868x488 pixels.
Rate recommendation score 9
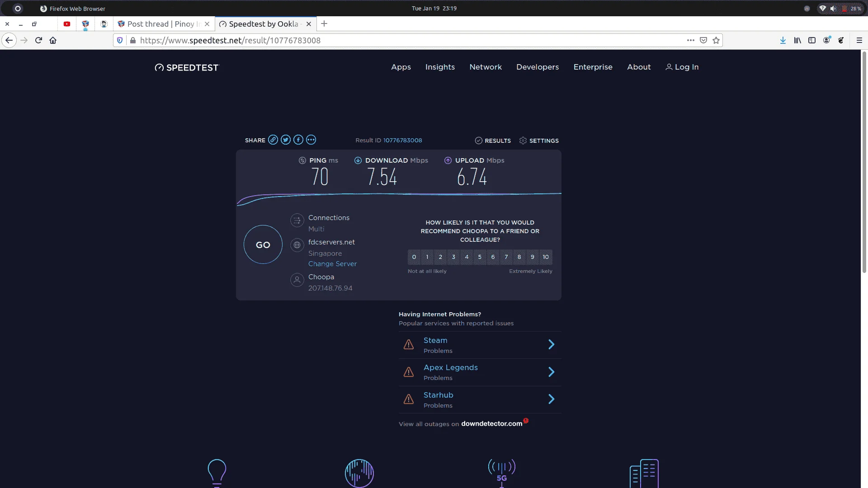[x=532, y=257]
